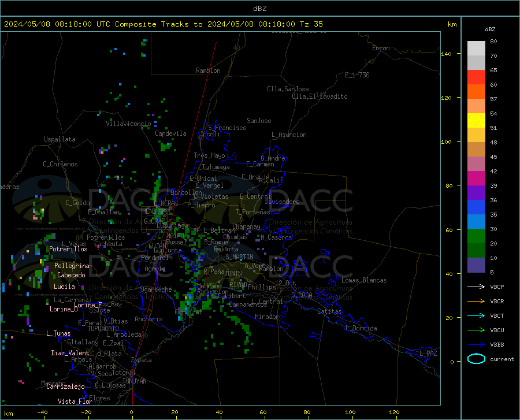Select the red 65 dBZ color swatch
This screenshot has height=420, width=520.
click(476, 77)
